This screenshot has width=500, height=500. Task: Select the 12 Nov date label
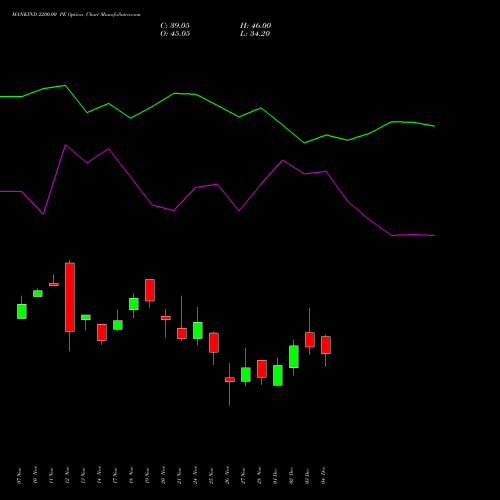coord(67,476)
